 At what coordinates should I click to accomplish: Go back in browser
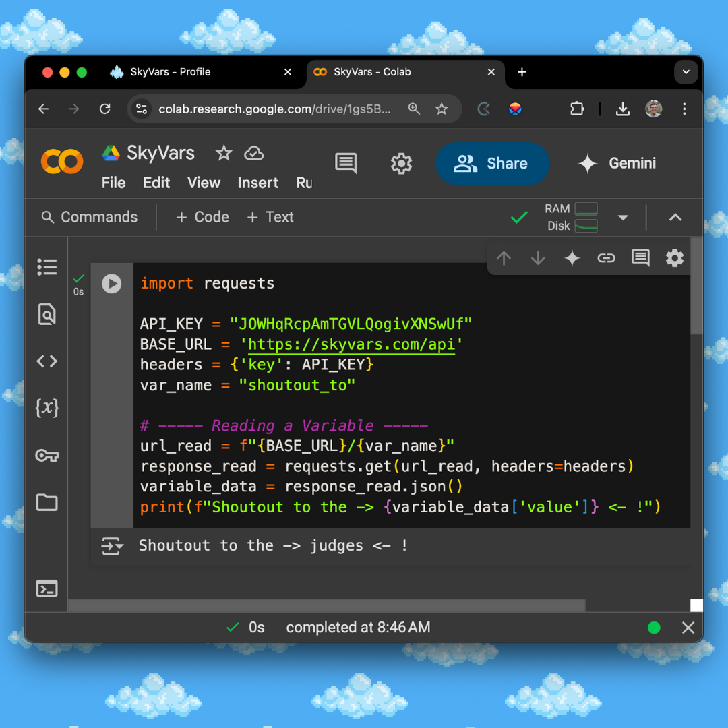click(x=44, y=109)
